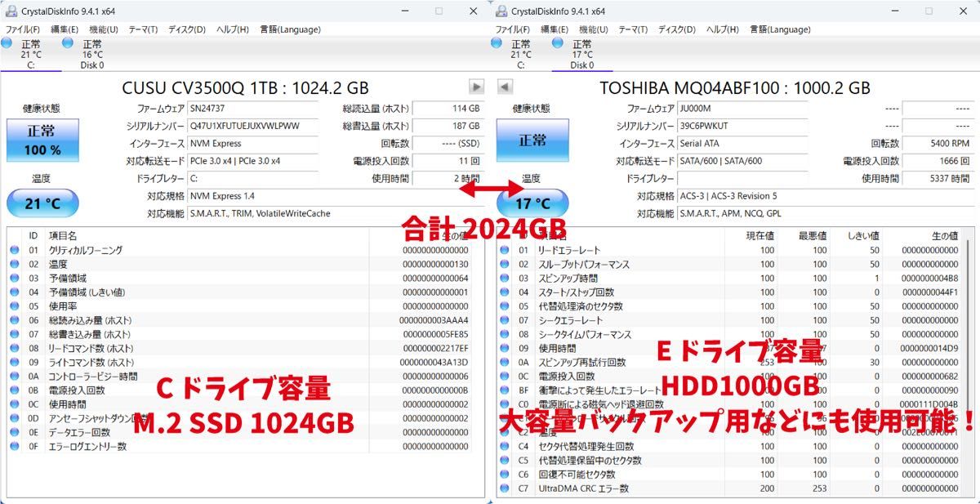Click raw value 0000000003AAA4
Image resolution: width=980 pixels, height=504 pixels.
click(434, 320)
